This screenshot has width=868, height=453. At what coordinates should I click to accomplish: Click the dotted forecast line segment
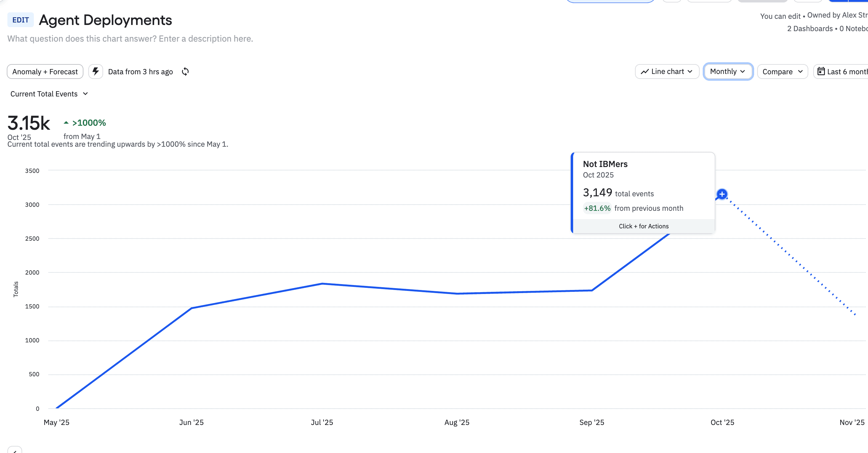pyautogui.click(x=789, y=255)
